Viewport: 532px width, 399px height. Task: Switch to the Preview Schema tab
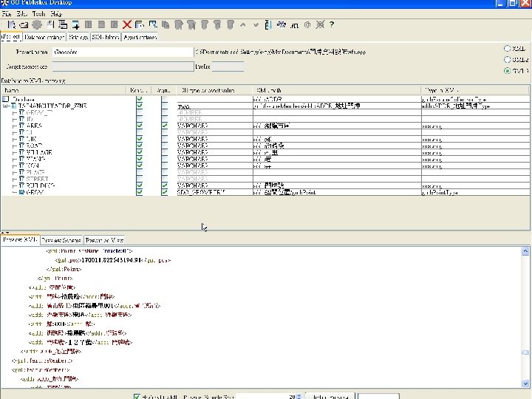(x=61, y=240)
